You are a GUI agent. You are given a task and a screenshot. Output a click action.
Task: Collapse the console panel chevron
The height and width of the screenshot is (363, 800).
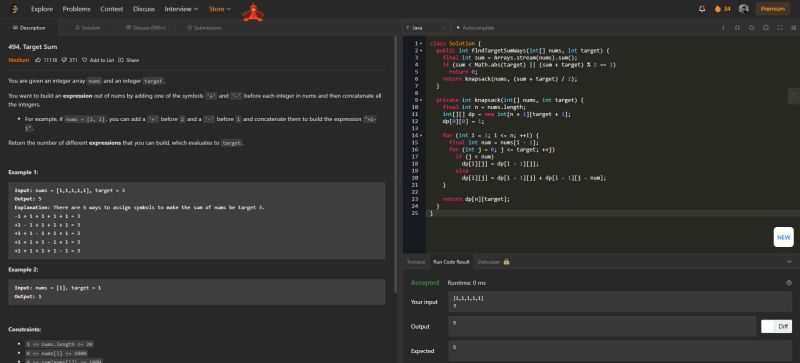(789, 261)
